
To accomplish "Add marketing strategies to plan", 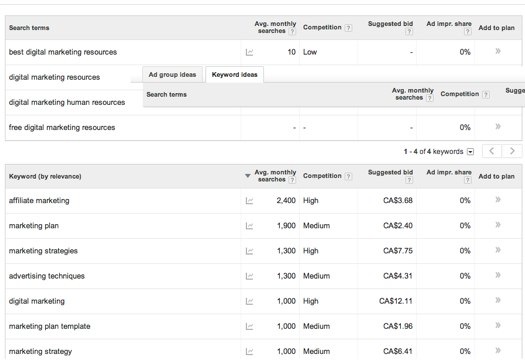I will (498, 250).
